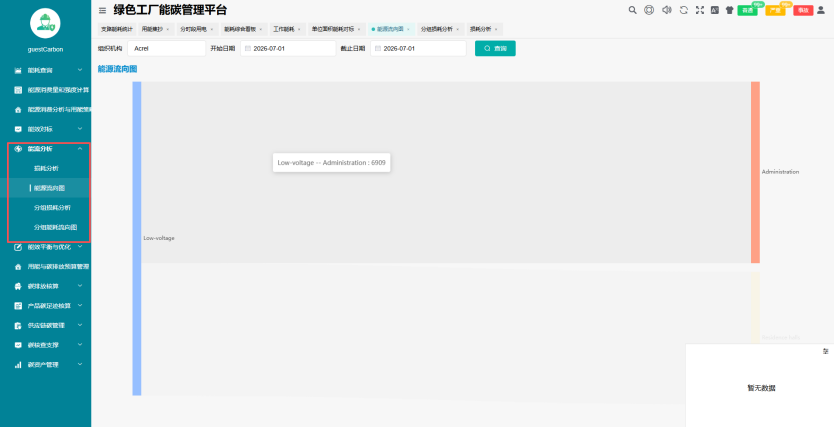Switch language with the A translate icon
834x427 pixels.
click(715, 10)
